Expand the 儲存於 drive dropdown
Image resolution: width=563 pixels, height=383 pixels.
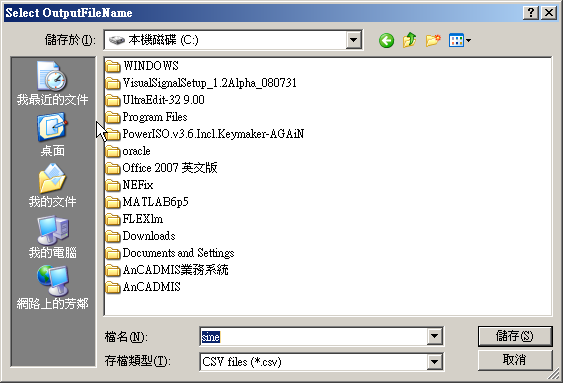(353, 40)
